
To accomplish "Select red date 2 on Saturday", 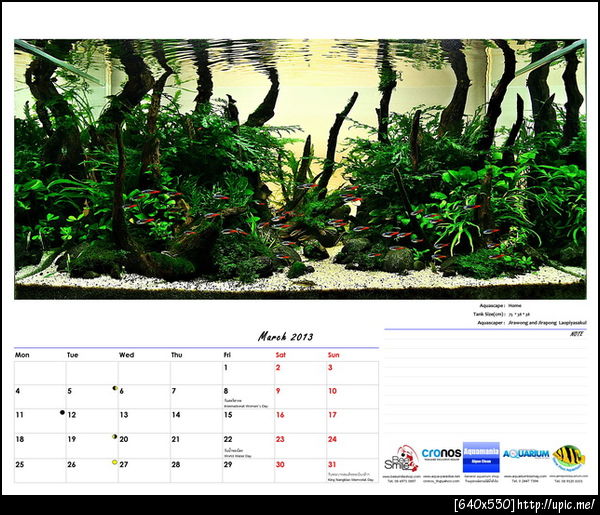I will tap(278, 368).
